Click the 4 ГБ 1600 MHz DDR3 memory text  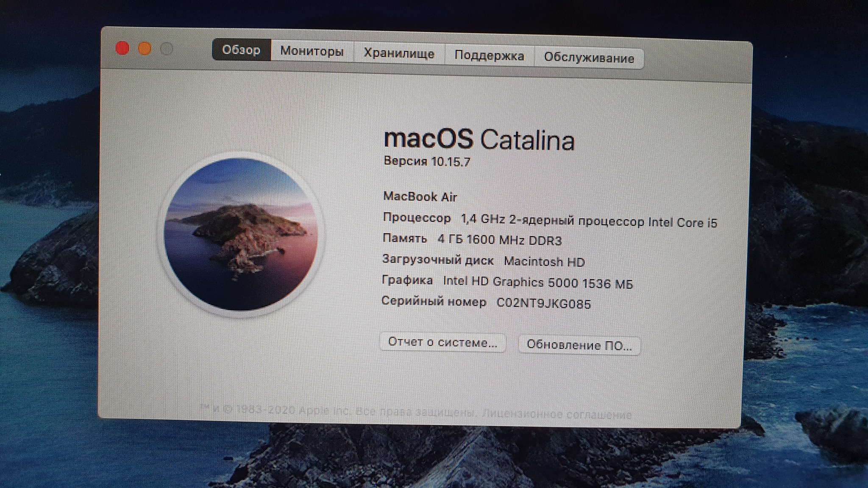point(499,240)
